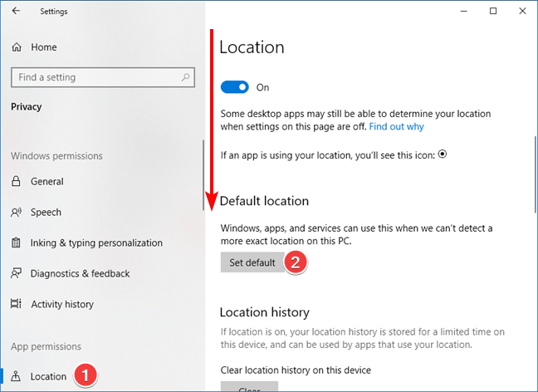Minimize the Settings window
Image resolution: width=538 pixels, height=392 pixels.
[464, 12]
